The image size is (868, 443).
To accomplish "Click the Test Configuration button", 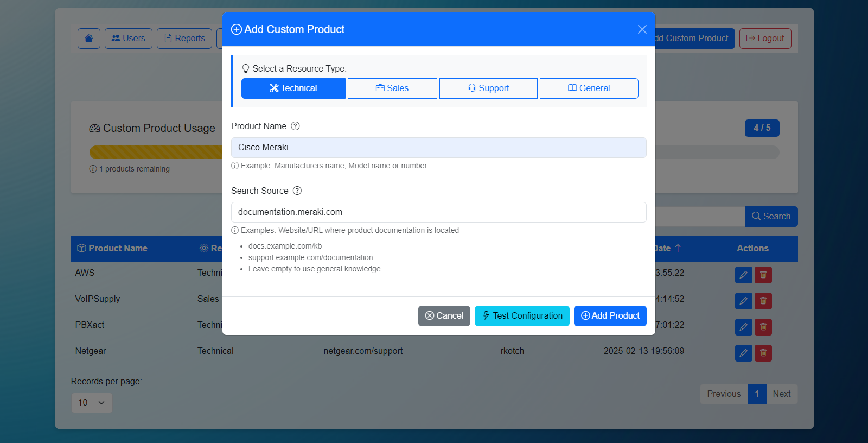I will click(x=522, y=316).
